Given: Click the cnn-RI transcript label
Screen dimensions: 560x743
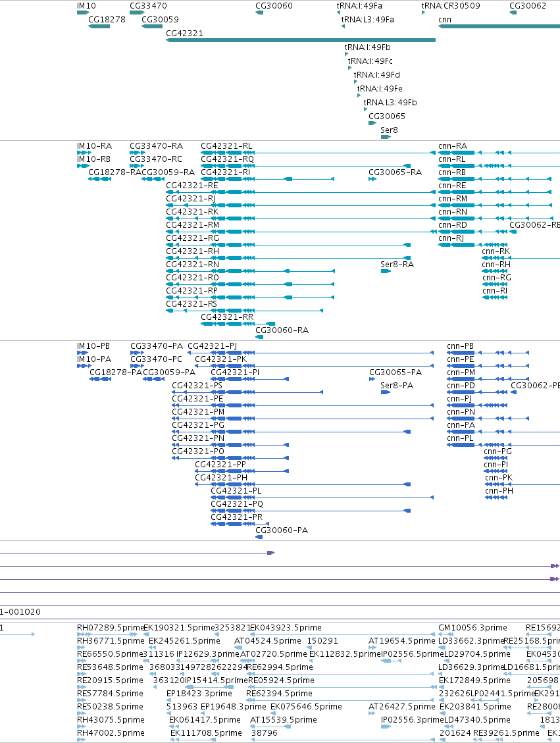Looking at the screenshot, I should [495, 291].
